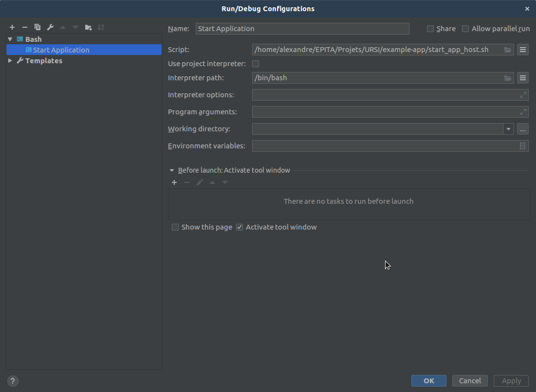The height and width of the screenshot is (392, 536).
Task: Collapse the Before launch section
Action: [x=171, y=170]
